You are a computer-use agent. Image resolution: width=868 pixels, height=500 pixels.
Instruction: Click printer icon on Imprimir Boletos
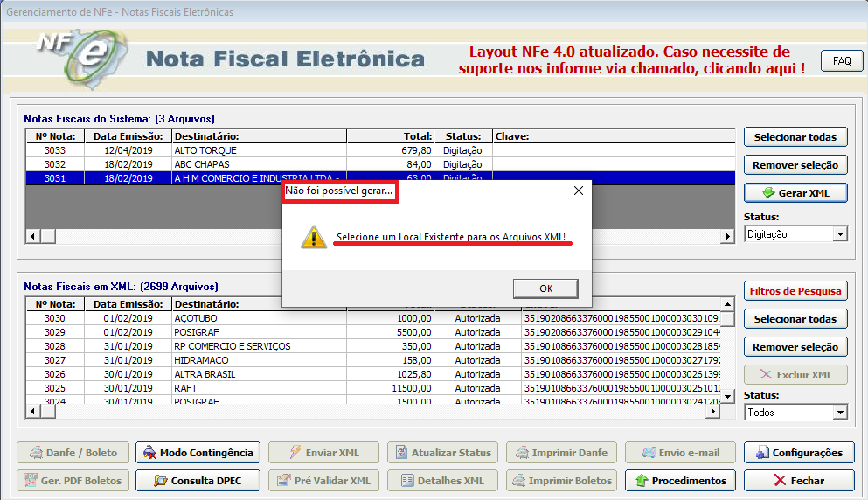pos(518,480)
